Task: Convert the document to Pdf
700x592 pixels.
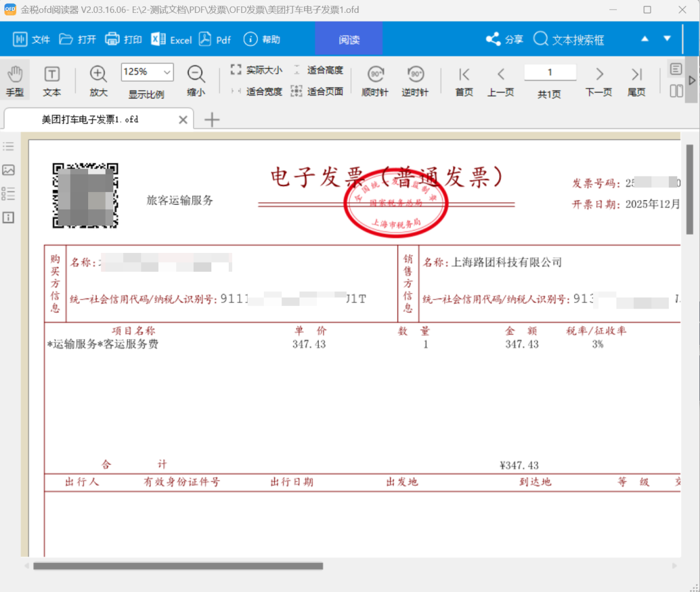Action: click(215, 39)
